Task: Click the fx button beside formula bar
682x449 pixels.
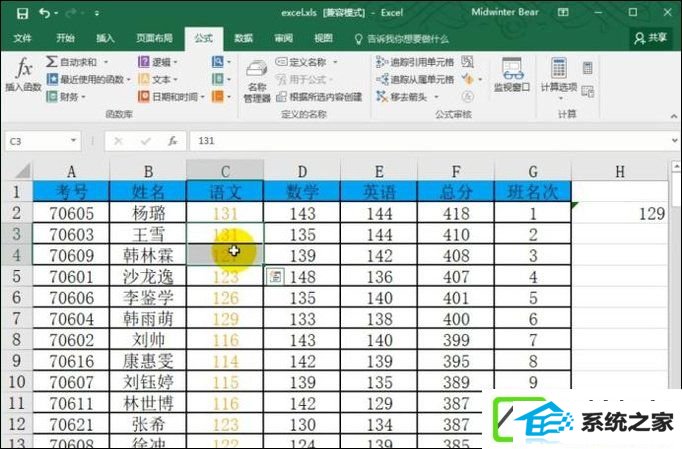Action: pyautogui.click(x=173, y=141)
